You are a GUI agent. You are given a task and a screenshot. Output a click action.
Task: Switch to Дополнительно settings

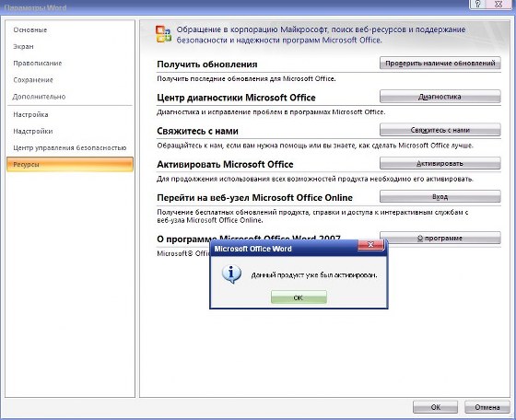39,97
